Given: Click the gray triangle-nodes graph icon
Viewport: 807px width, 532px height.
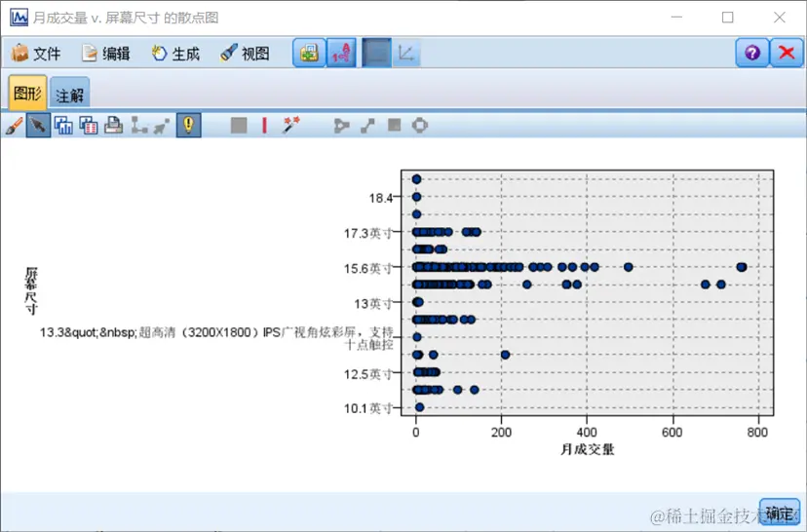Looking at the screenshot, I should (341, 126).
